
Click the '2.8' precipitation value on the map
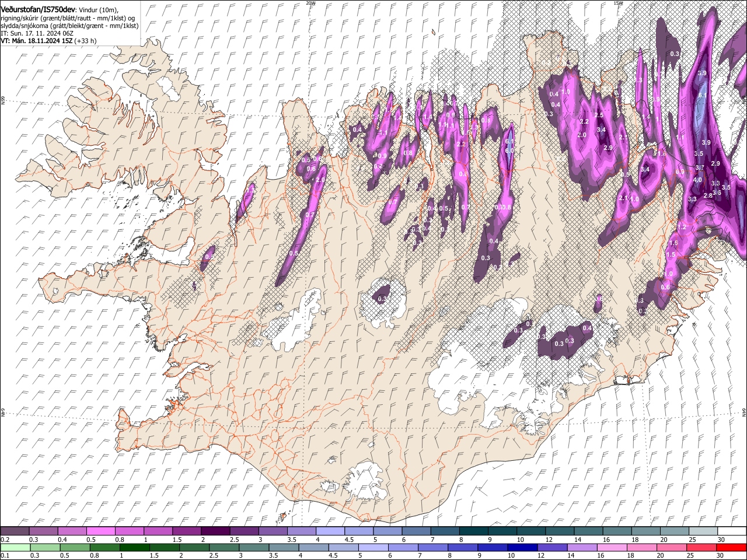point(708,195)
